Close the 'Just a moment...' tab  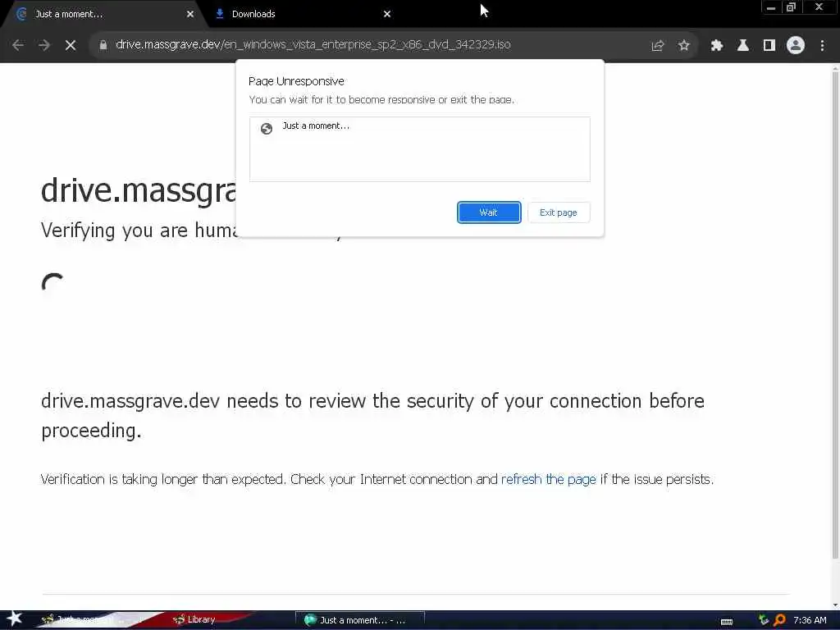[x=190, y=14]
